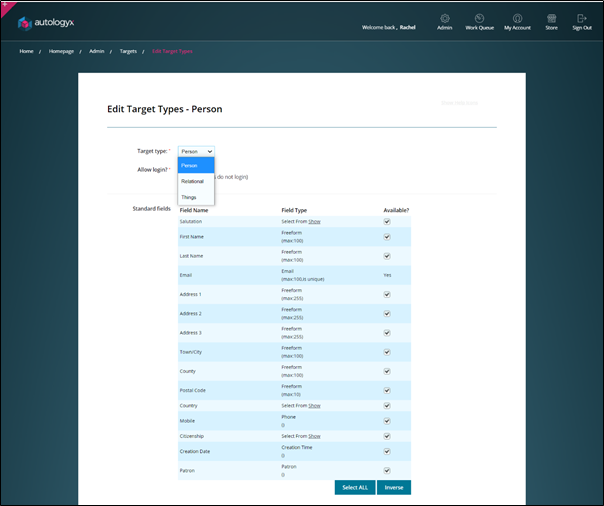Click the Edit Target Types - Person heading

164,109
